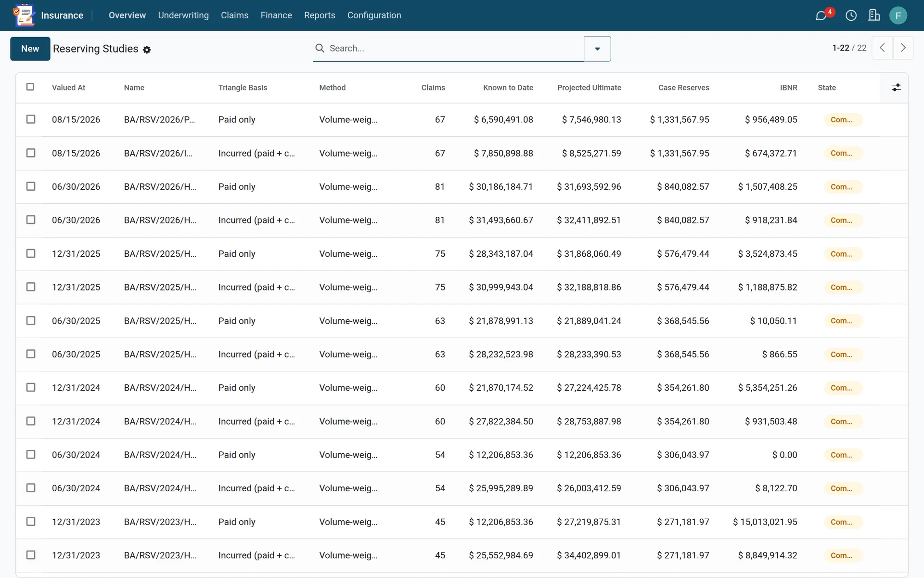This screenshot has width=924, height=578.
Task: Click the cell $ 26,003,412.59
Action: pyautogui.click(x=589, y=488)
